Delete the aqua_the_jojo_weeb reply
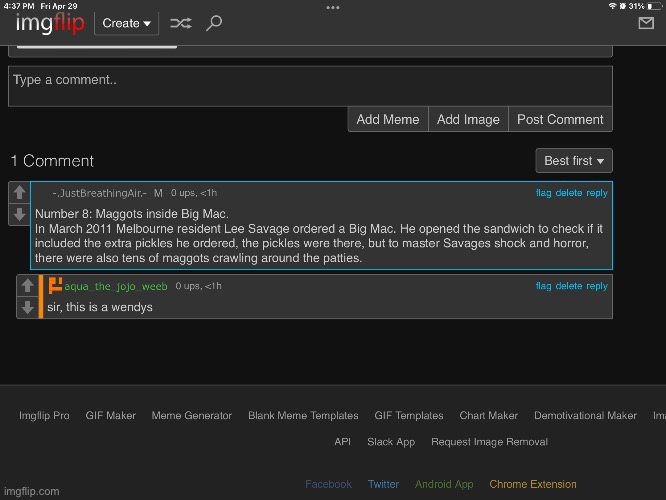The width and height of the screenshot is (666, 500). (569, 286)
